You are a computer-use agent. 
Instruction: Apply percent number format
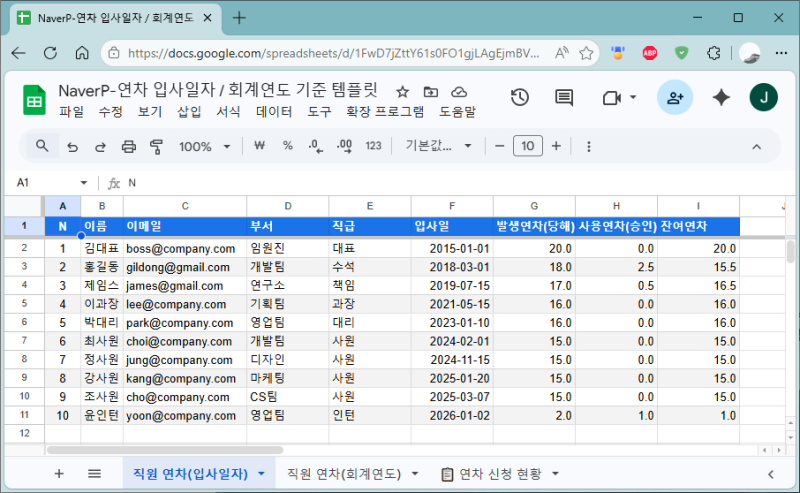tap(288, 146)
